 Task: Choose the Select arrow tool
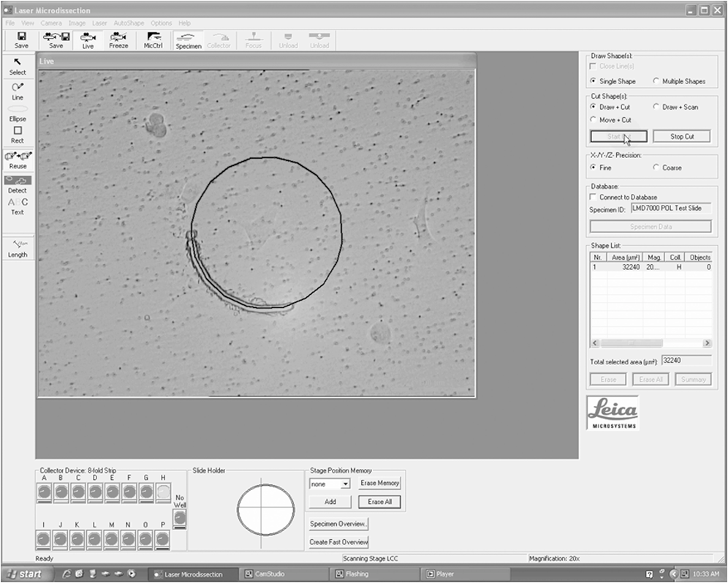18,67
